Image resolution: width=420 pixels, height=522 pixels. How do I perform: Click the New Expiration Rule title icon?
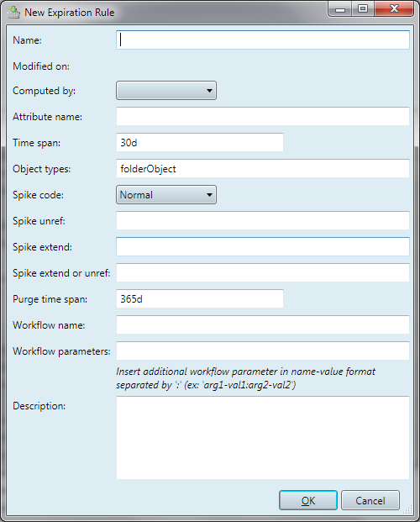pyautogui.click(x=13, y=13)
